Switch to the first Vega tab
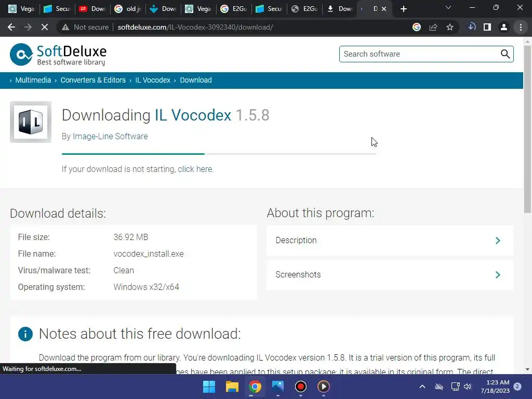 [21, 9]
